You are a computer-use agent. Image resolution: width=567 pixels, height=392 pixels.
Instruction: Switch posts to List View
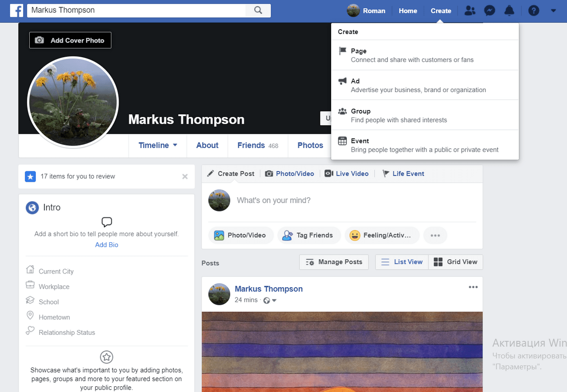[402, 262]
